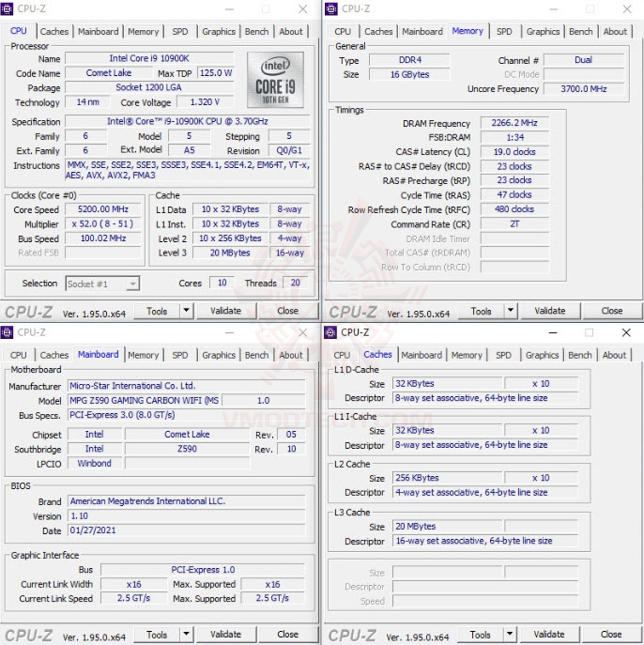The width and height of the screenshot is (644, 645).
Task: Open the Socket #1 selection combo box
Action: click(x=102, y=284)
